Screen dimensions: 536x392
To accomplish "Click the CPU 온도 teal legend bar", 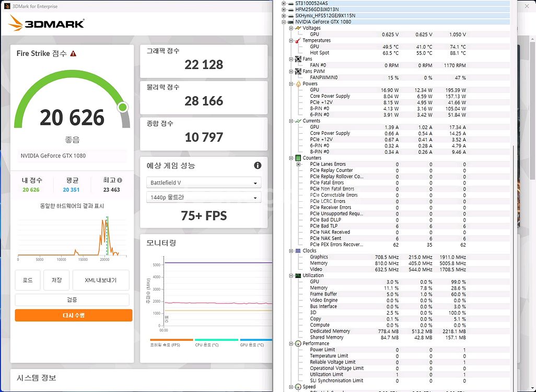I will point(216,340).
